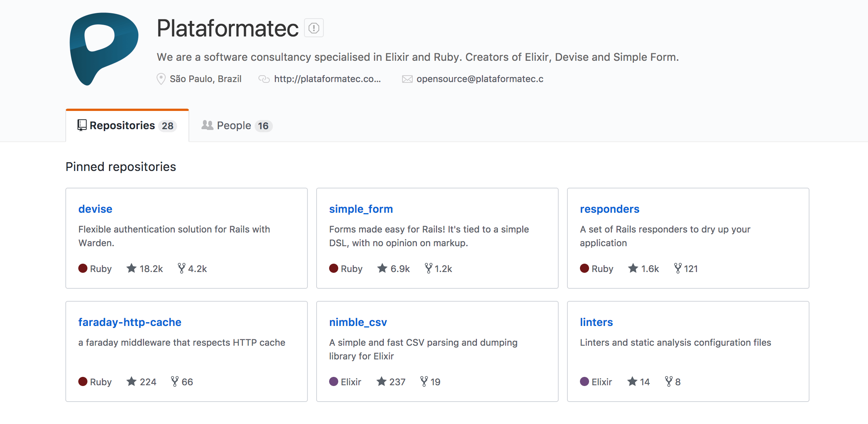The width and height of the screenshot is (868, 424).
Task: Click the responders description text
Action: point(665,236)
